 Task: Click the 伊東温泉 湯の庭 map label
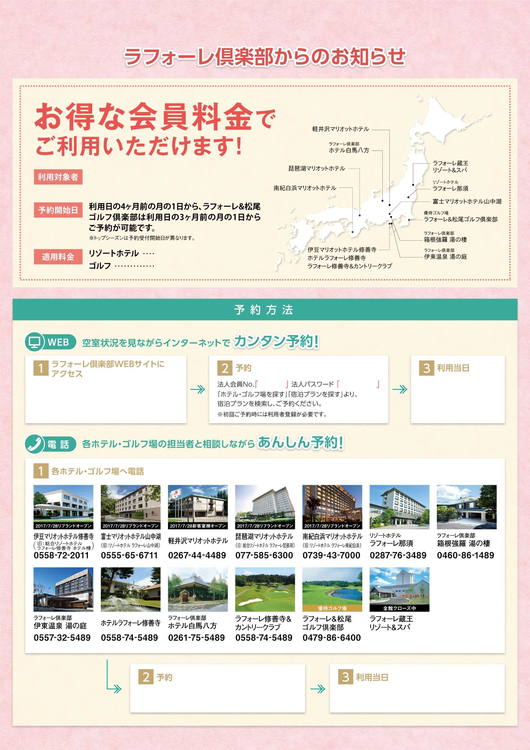(x=445, y=256)
